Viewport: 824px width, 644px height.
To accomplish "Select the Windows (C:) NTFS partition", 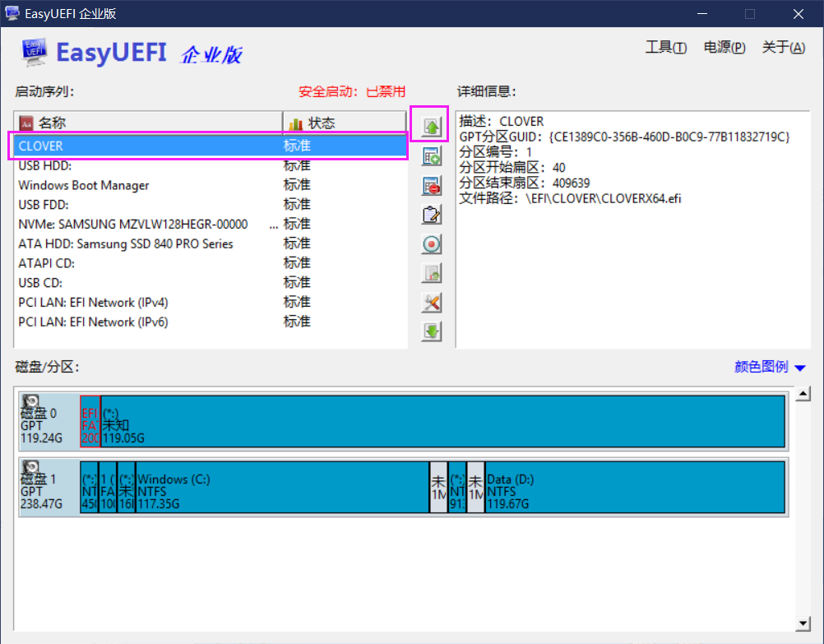I will tap(282, 488).
